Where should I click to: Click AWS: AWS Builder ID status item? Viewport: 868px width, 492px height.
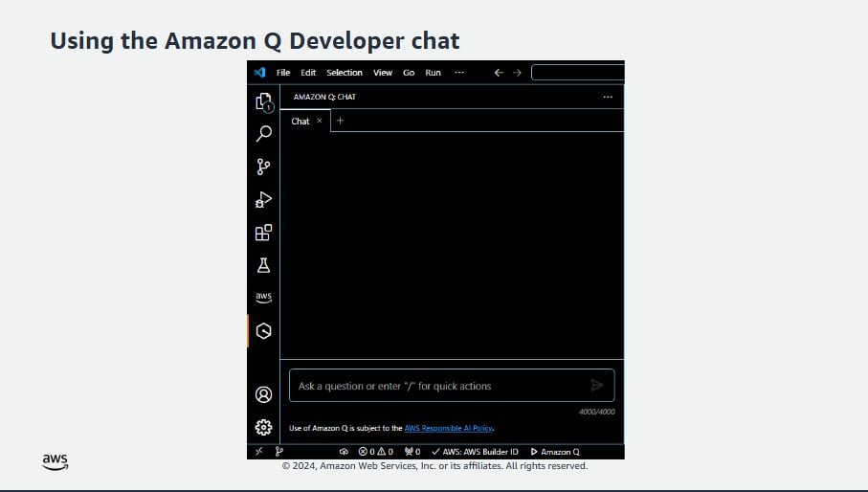[475, 452]
